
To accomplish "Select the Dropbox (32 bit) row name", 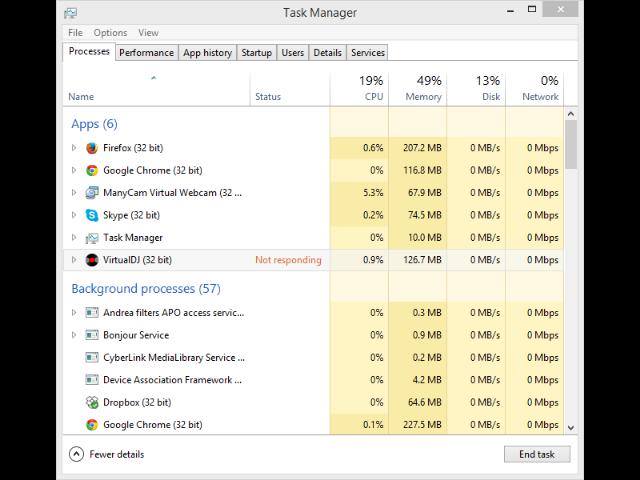I will [x=137, y=402].
